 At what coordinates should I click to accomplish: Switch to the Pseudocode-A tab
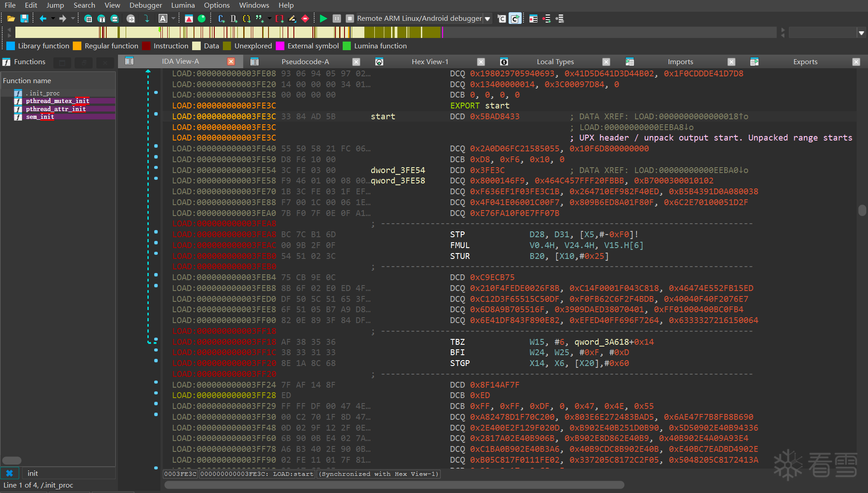[305, 62]
